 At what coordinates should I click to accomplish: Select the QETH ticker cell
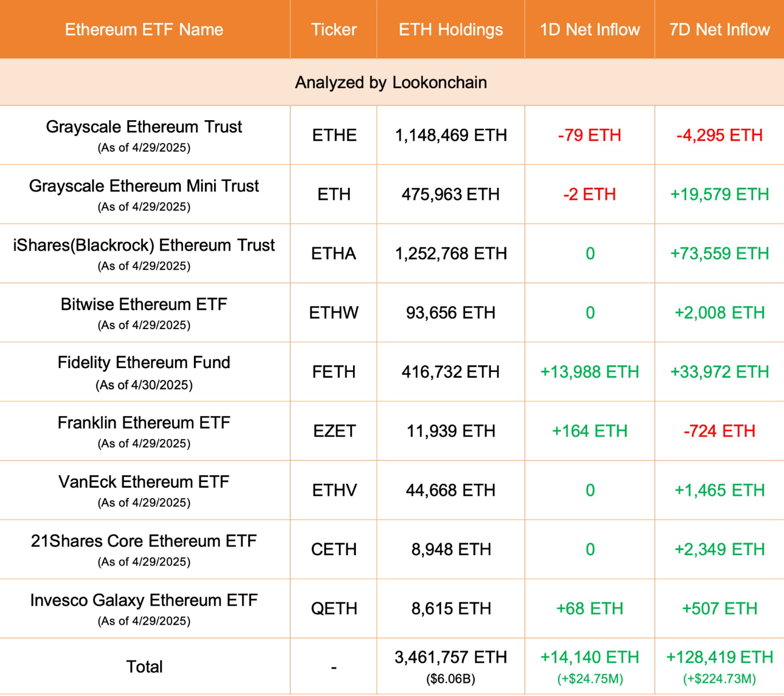click(x=334, y=608)
